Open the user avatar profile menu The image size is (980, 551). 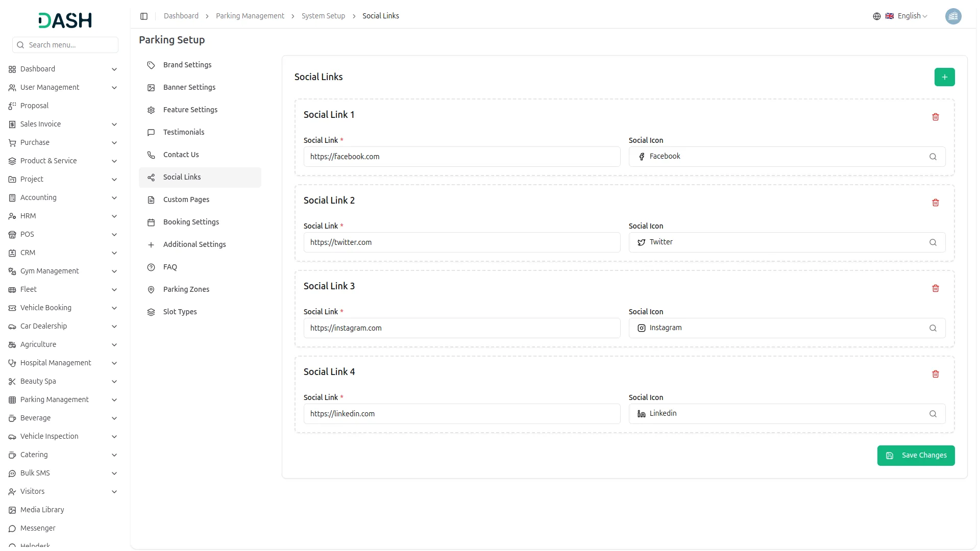952,16
